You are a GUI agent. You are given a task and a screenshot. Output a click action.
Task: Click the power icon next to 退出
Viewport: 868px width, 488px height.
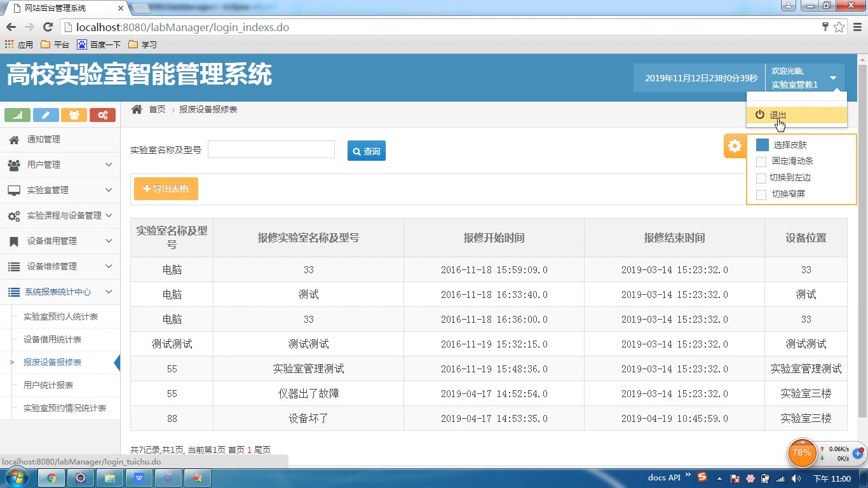click(760, 115)
